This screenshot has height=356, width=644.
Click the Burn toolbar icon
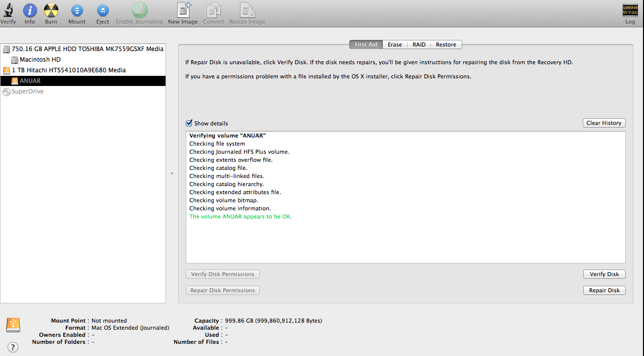coord(51,10)
